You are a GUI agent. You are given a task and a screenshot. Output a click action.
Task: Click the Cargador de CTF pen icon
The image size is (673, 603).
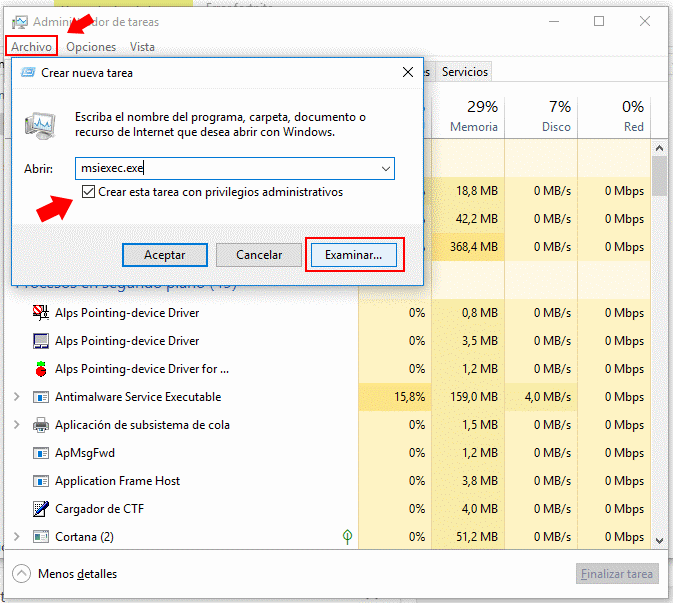pos(41,509)
